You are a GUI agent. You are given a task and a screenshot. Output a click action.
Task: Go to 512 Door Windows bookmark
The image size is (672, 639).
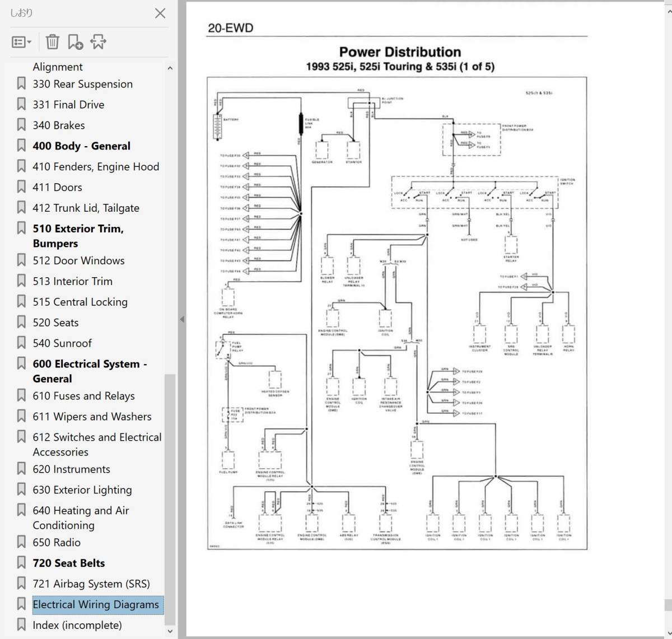pyautogui.click(x=78, y=261)
